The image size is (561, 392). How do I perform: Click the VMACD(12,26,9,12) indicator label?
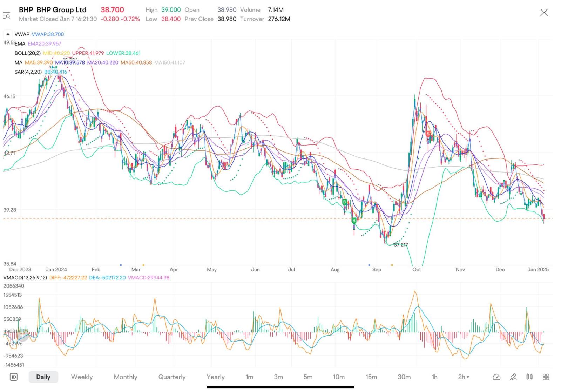pyautogui.click(x=25, y=277)
